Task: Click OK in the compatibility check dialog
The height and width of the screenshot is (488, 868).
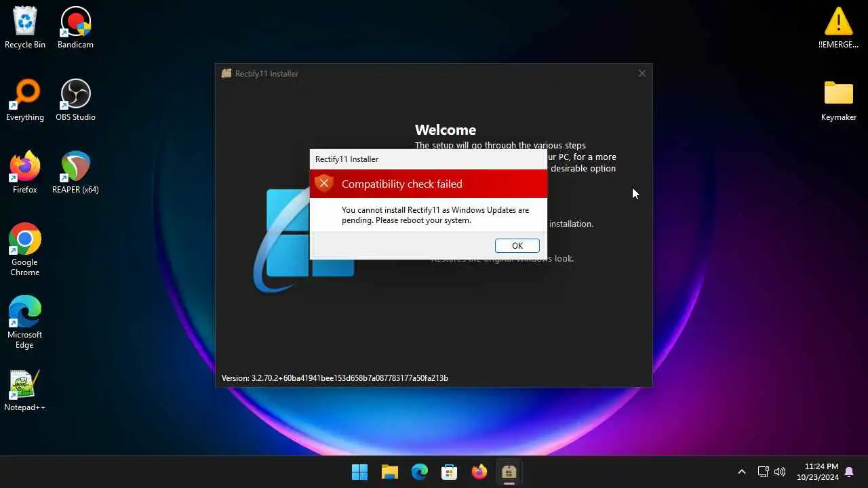Action: [517, 246]
